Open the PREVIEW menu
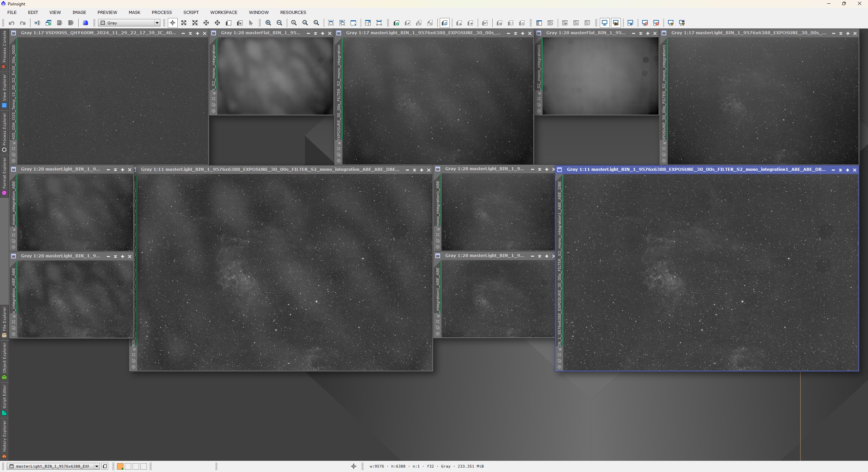This screenshot has width=868, height=472. [x=107, y=12]
